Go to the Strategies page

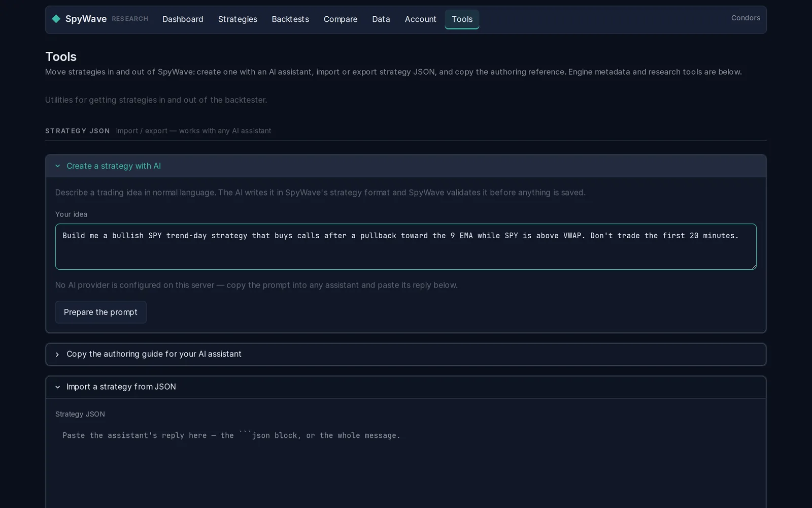pos(238,19)
